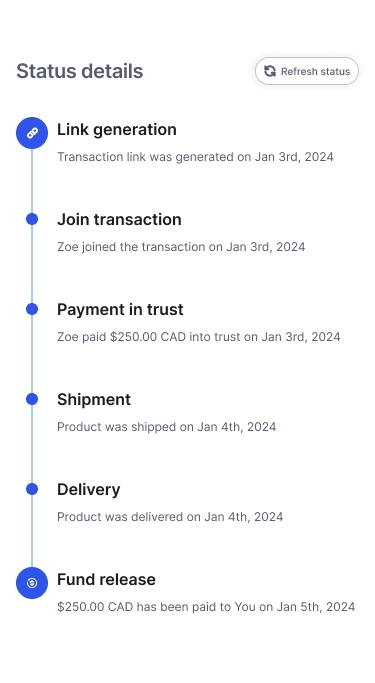375x683 pixels.
Task: Click the Zoe paid $250.00 CAD text
Action: [x=199, y=337]
